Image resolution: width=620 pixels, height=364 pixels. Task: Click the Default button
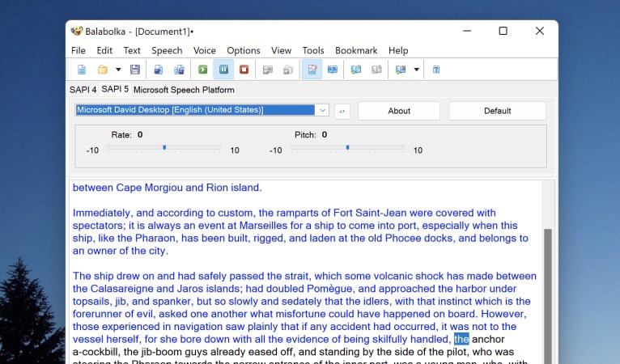point(498,111)
